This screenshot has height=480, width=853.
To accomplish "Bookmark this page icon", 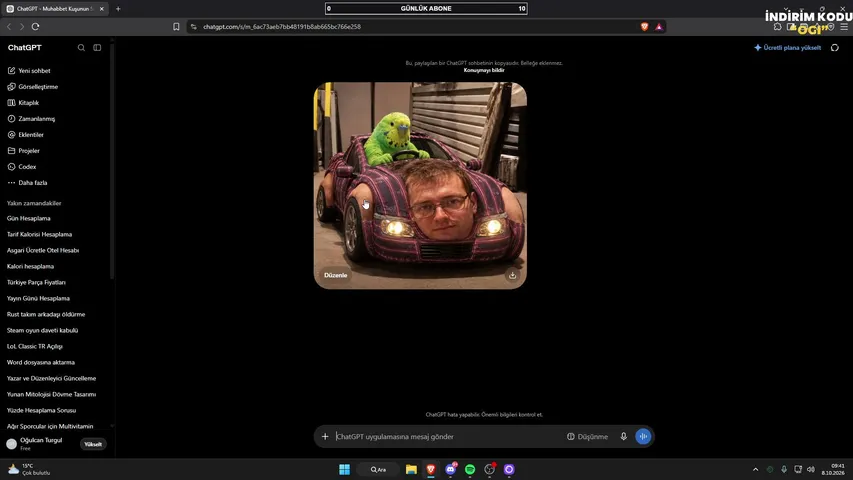I will [176, 27].
